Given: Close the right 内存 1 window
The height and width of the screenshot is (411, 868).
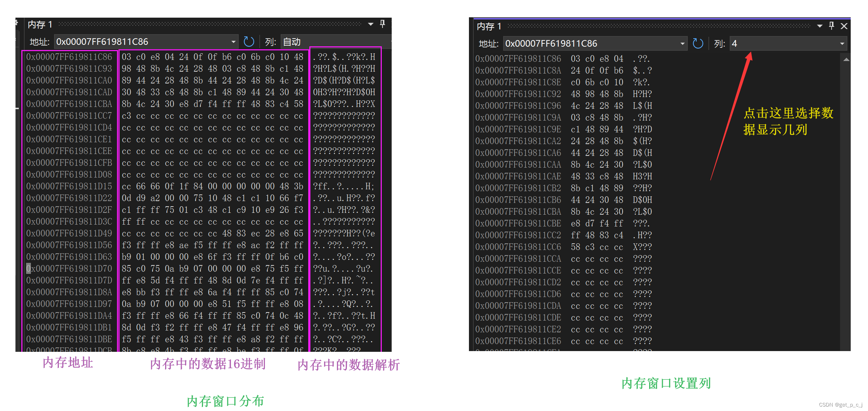Looking at the screenshot, I should (x=844, y=26).
